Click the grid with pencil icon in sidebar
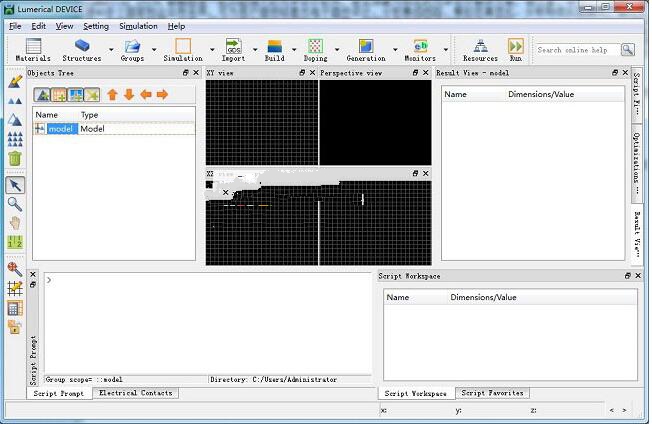The image size is (652, 424). 15,288
